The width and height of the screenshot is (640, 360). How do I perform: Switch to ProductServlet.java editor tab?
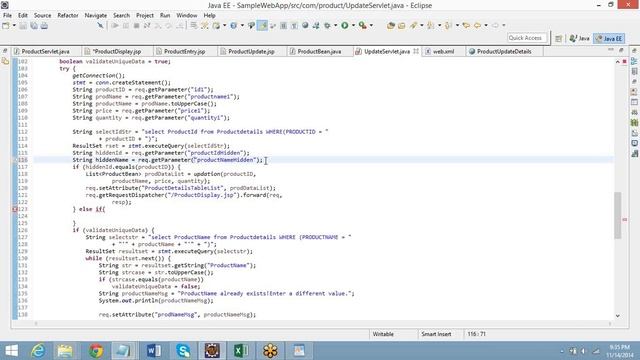(x=45, y=51)
